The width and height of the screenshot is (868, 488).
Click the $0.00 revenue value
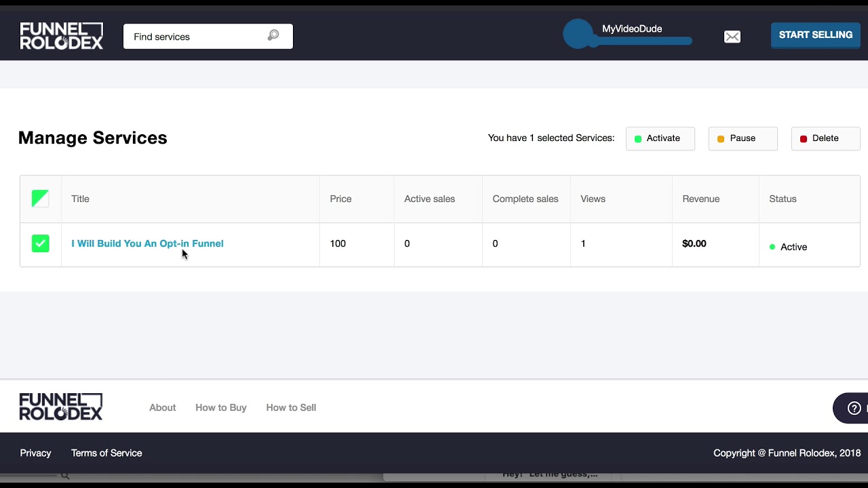[x=694, y=243]
